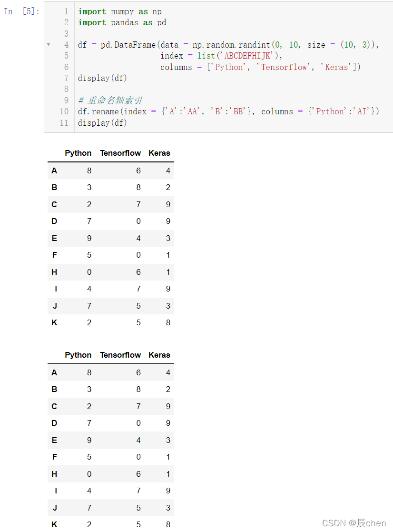Click the df.rename code line
Image resolution: width=393 pixels, height=532 pixels.
pyautogui.click(x=228, y=111)
